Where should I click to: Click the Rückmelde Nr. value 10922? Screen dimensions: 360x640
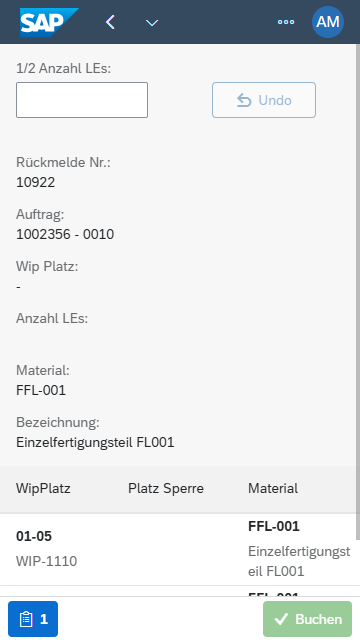tap(36, 182)
